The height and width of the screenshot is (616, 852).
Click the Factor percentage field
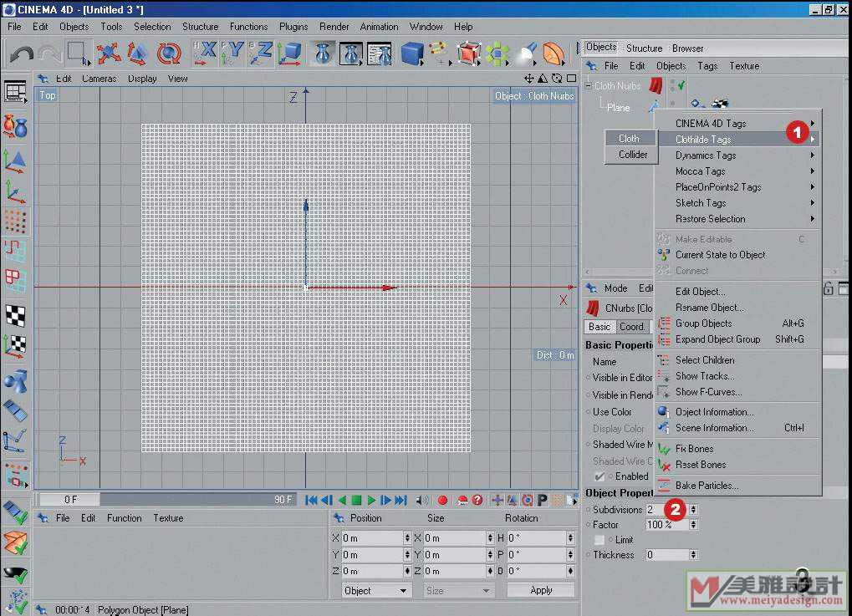(x=667, y=525)
